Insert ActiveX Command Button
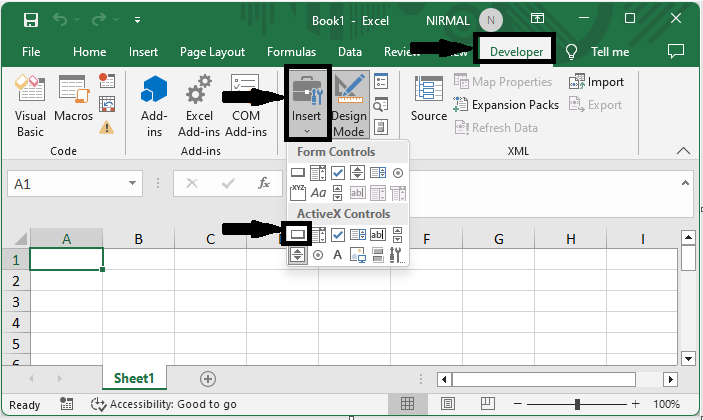 pyautogui.click(x=297, y=234)
